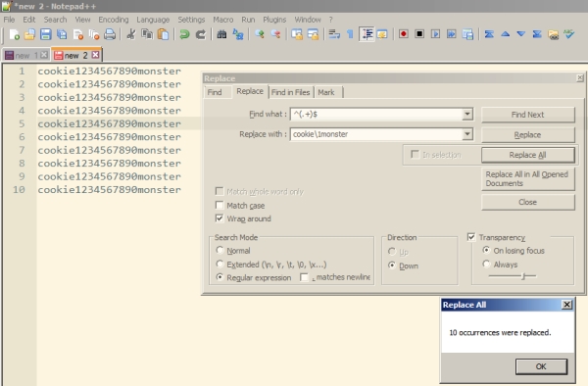The height and width of the screenshot is (386, 588).
Task: Open the Encoding menu
Action: tap(114, 20)
